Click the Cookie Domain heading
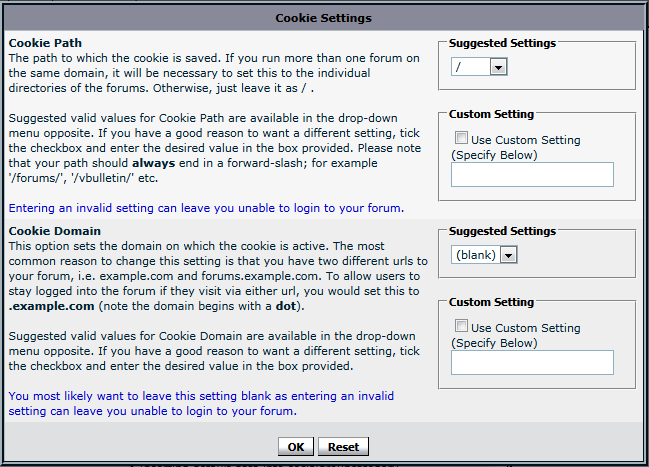This screenshot has width=649, height=467. [55, 231]
